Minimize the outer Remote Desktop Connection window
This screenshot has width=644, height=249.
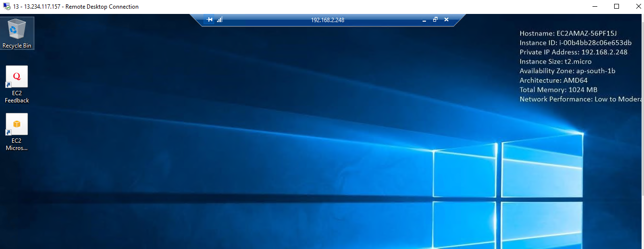click(x=594, y=7)
